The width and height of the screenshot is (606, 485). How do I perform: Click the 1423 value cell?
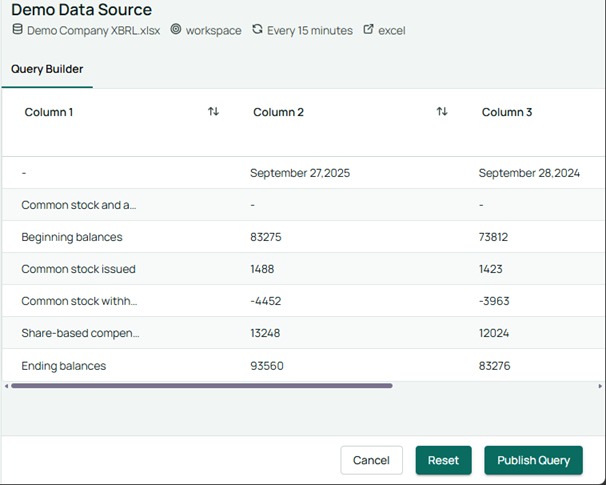[x=490, y=269]
